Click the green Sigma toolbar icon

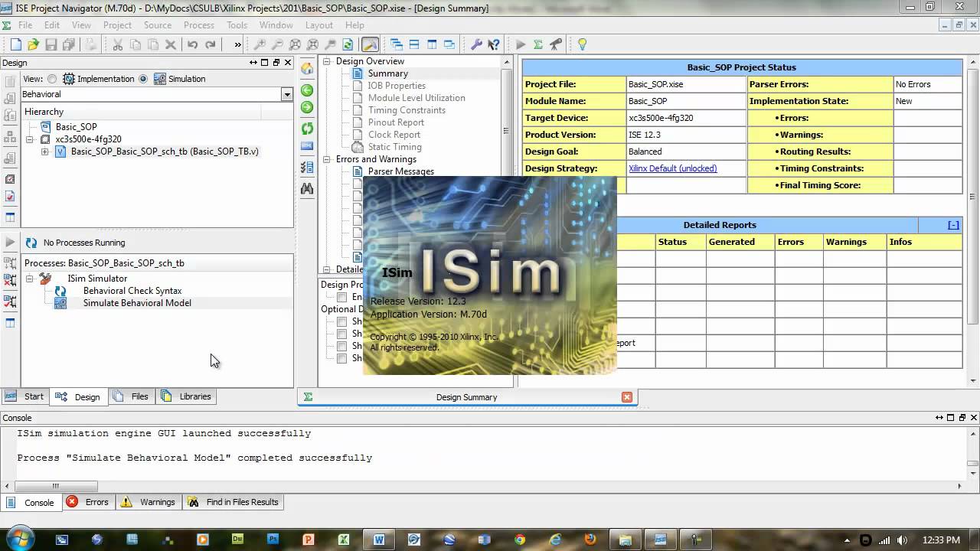point(538,44)
